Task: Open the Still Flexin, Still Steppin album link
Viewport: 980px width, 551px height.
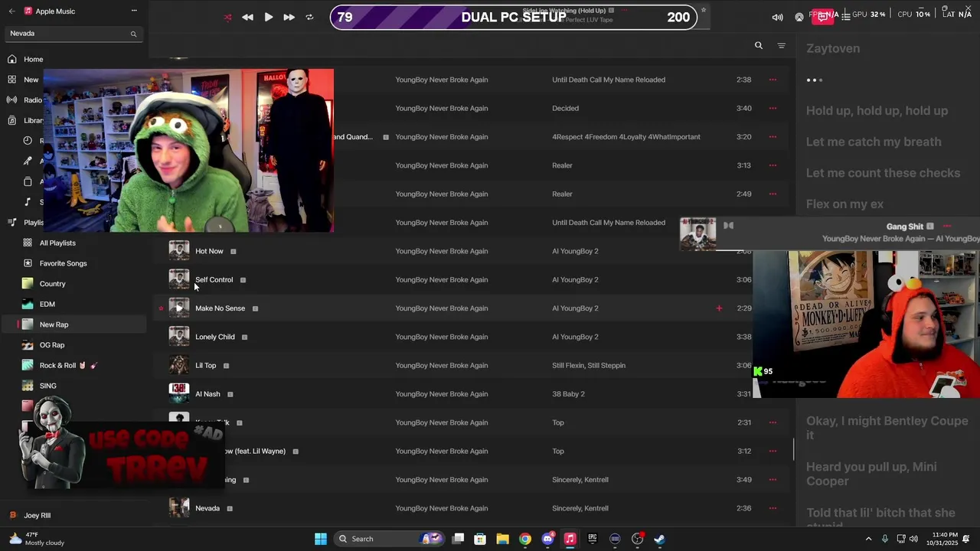Action: (x=589, y=365)
